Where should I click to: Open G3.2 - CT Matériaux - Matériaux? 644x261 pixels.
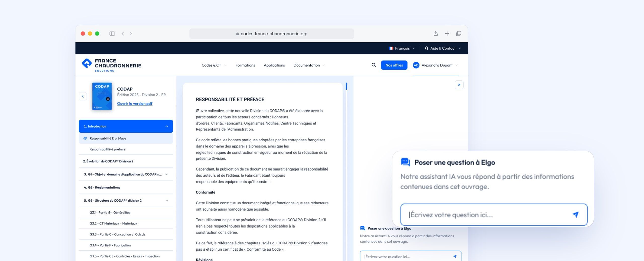(x=126, y=223)
